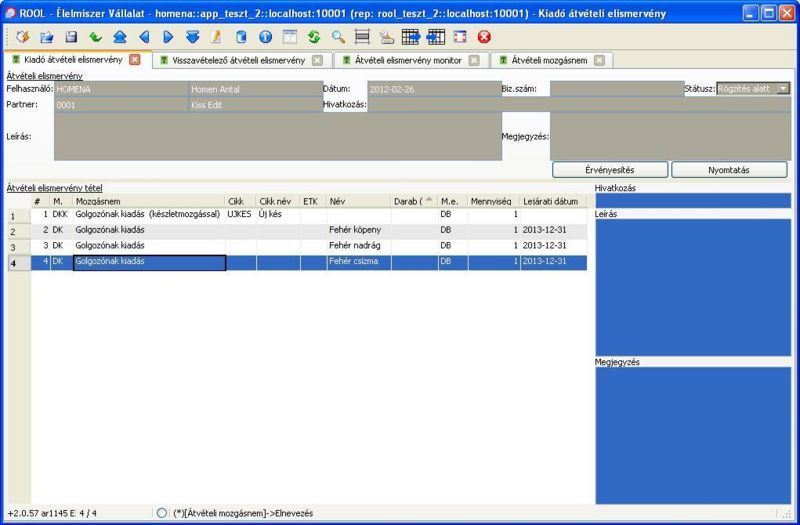Jump to last record with double-down arrow

(x=192, y=37)
